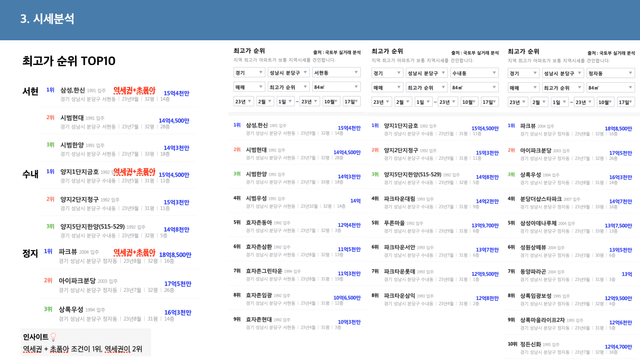Click the 인사이트 summary line about 역세권
Image resolution: width=640 pixels, height=360 pixels.
coord(82,349)
